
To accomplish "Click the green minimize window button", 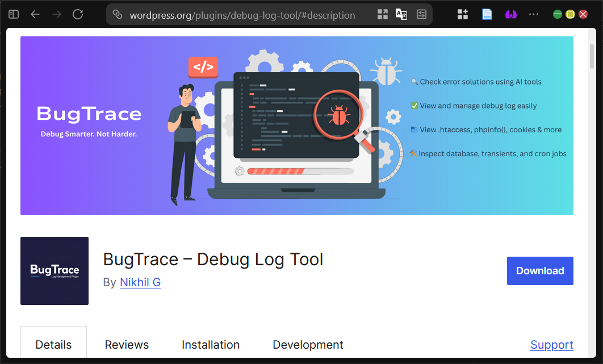I will pyautogui.click(x=557, y=15).
